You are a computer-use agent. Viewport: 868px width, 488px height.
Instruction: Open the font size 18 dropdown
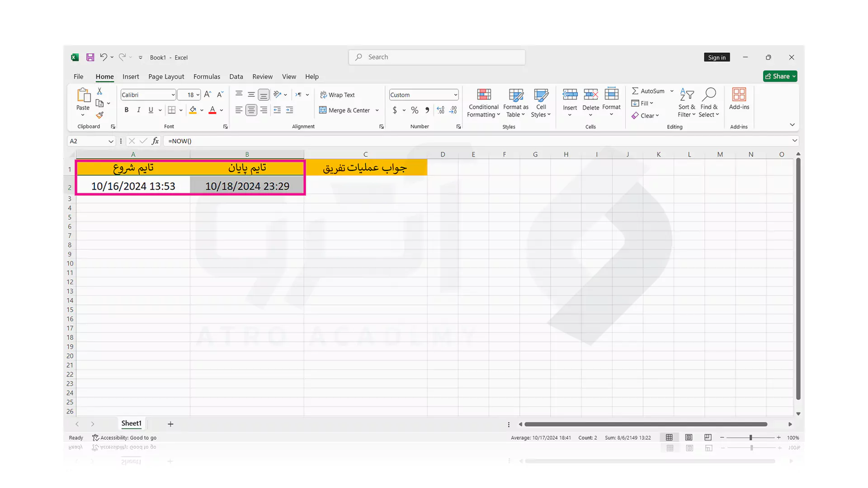coord(198,95)
